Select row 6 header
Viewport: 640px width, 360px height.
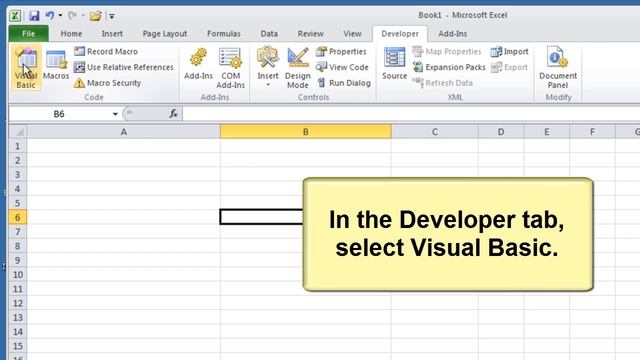(18, 217)
